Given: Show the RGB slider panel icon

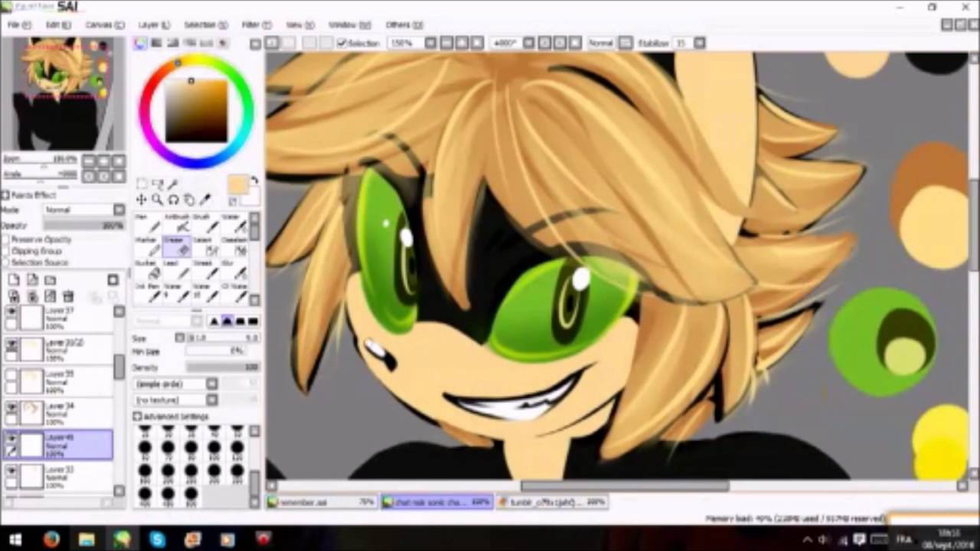Looking at the screenshot, I should [157, 44].
